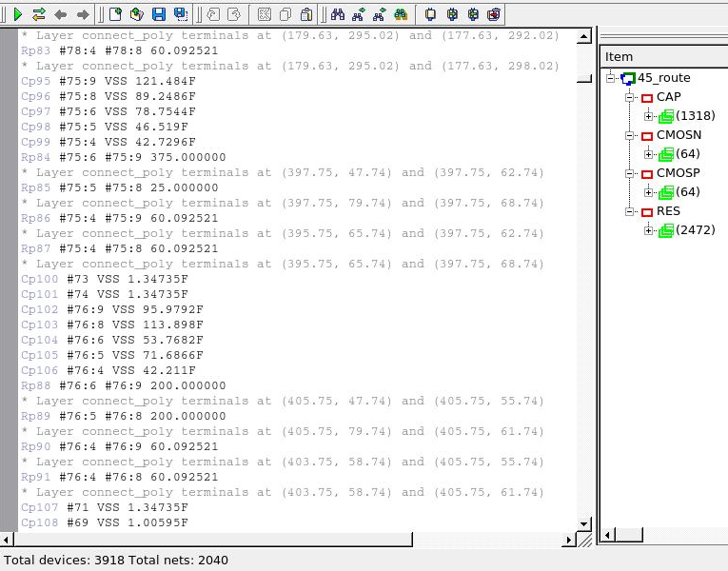Select the RES item in tree
Image resolution: width=728 pixels, height=571 pixels.
(668, 211)
